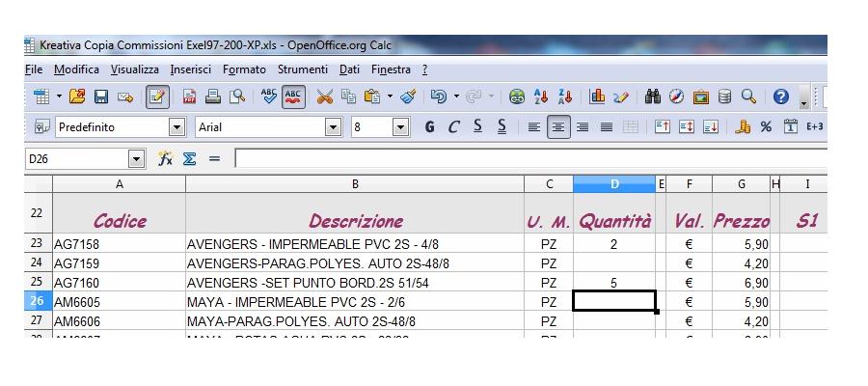Apply Exponential E+3 number format icon
The height and width of the screenshot is (386, 868).
tap(814, 126)
